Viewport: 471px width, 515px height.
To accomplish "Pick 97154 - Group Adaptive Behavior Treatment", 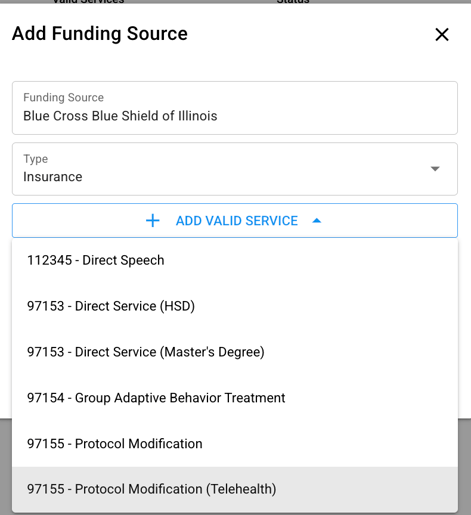I will point(235,398).
